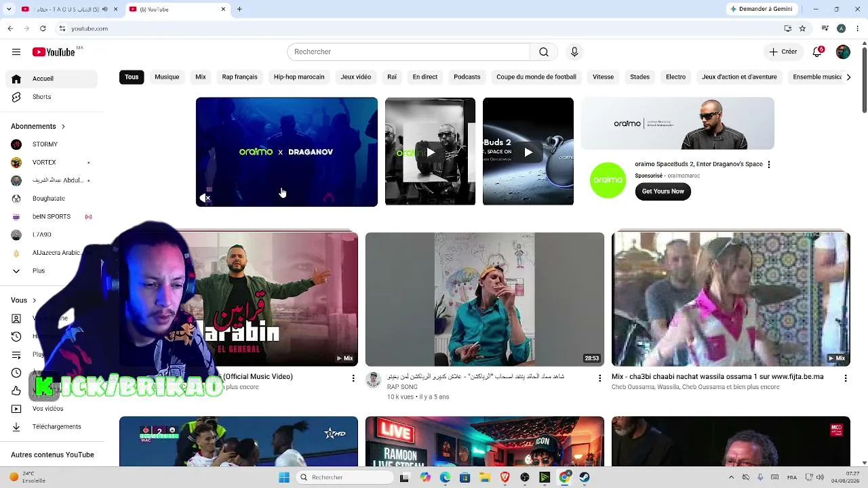Click the Get Yours Now button

(663, 192)
